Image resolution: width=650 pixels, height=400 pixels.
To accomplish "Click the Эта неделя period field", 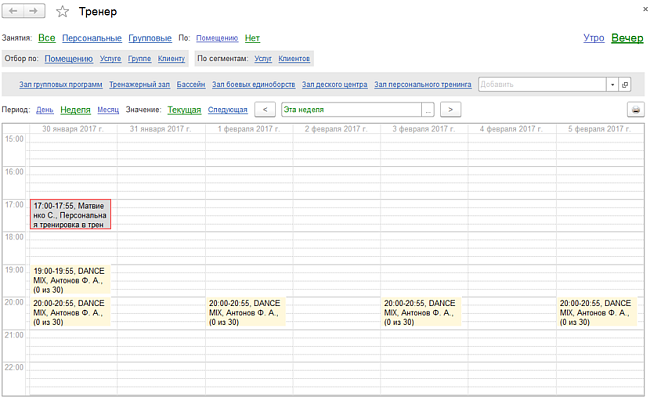I will 350,110.
